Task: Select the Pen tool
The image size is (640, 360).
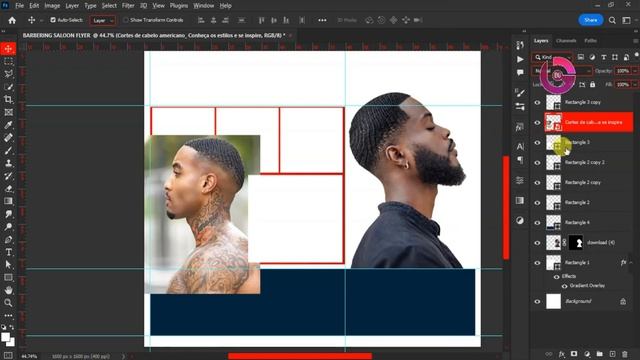Action: click(x=8, y=240)
